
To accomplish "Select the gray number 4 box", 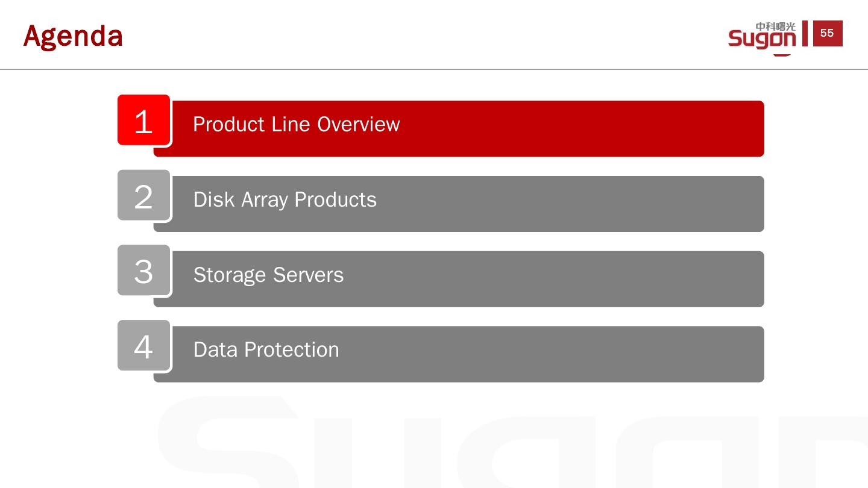I will [x=143, y=346].
